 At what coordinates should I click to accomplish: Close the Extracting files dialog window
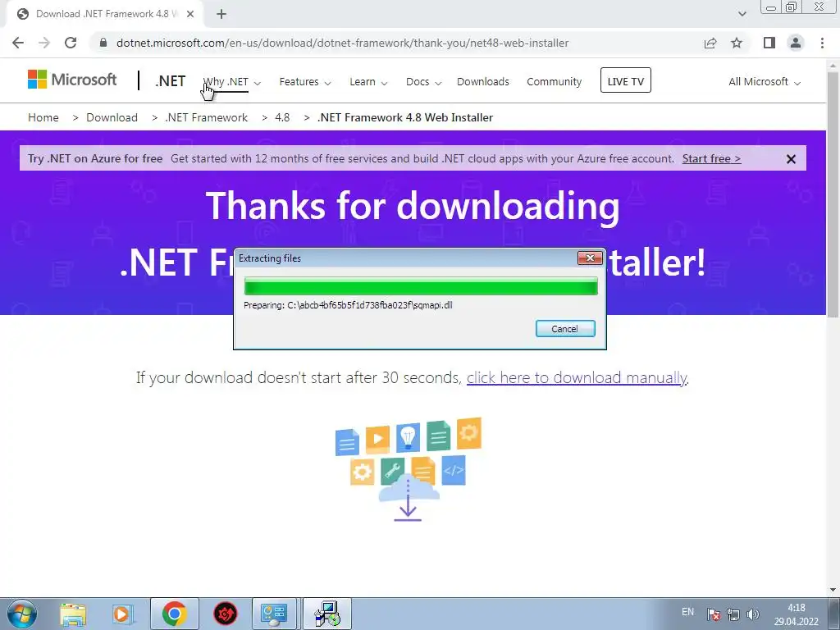tap(591, 258)
